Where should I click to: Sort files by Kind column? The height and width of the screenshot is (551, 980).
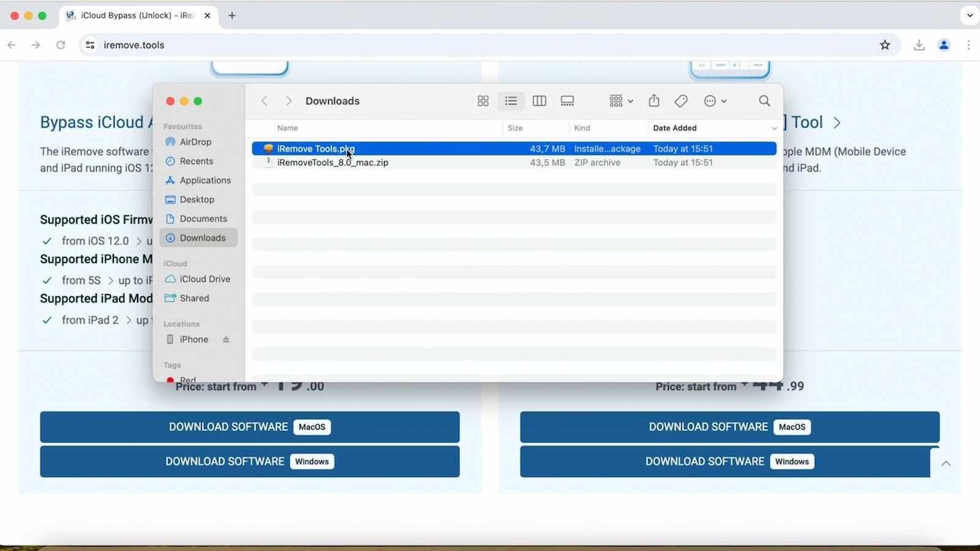pos(582,128)
